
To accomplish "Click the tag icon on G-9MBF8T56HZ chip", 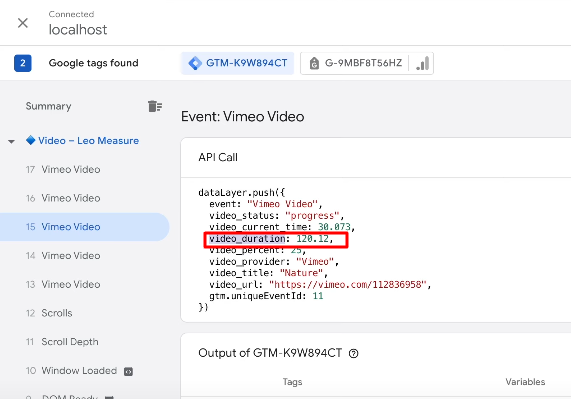I will (314, 63).
